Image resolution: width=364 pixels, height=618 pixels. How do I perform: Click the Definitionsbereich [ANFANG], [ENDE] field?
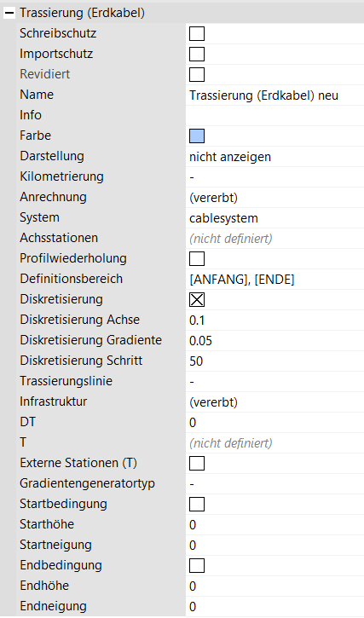point(274,280)
